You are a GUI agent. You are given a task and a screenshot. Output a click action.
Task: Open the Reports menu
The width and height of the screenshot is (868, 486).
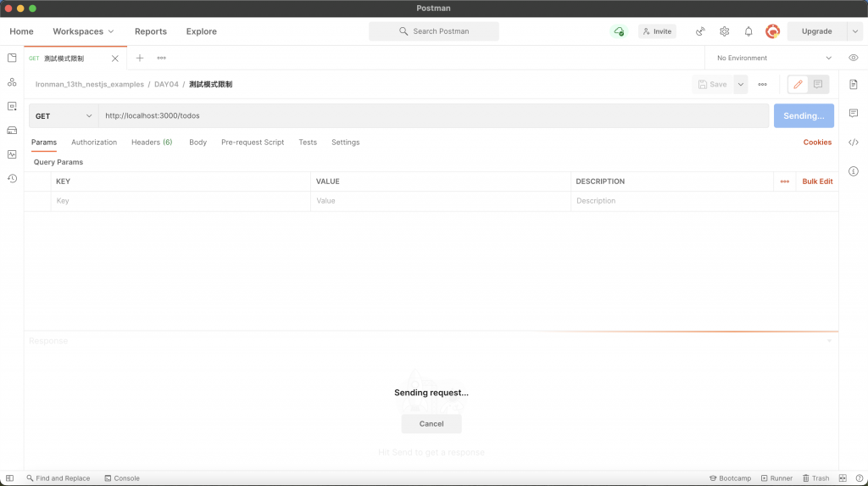pyautogui.click(x=151, y=31)
